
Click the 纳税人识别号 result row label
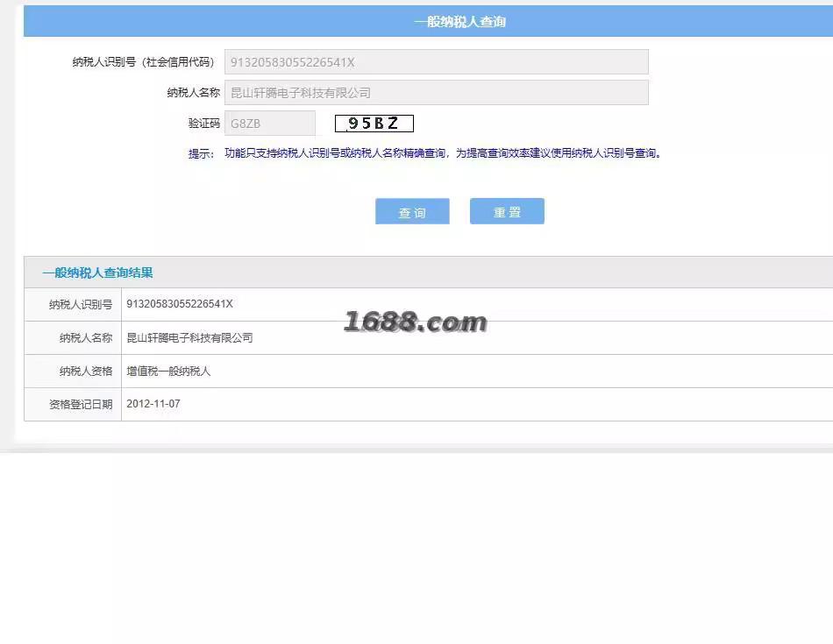(x=81, y=304)
